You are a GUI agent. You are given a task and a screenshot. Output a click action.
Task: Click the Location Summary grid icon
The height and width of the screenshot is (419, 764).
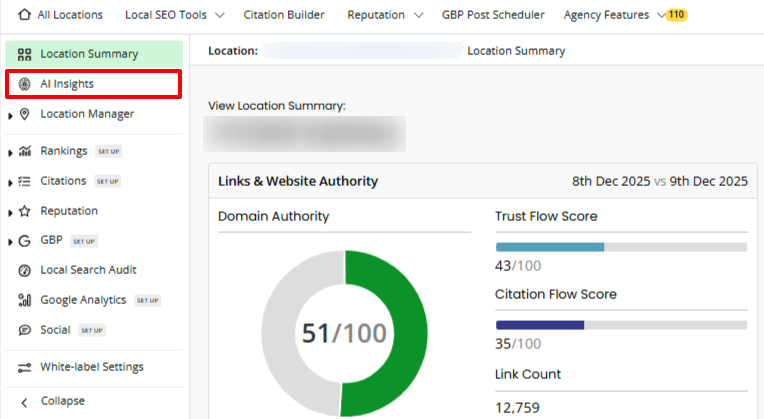[x=25, y=54]
